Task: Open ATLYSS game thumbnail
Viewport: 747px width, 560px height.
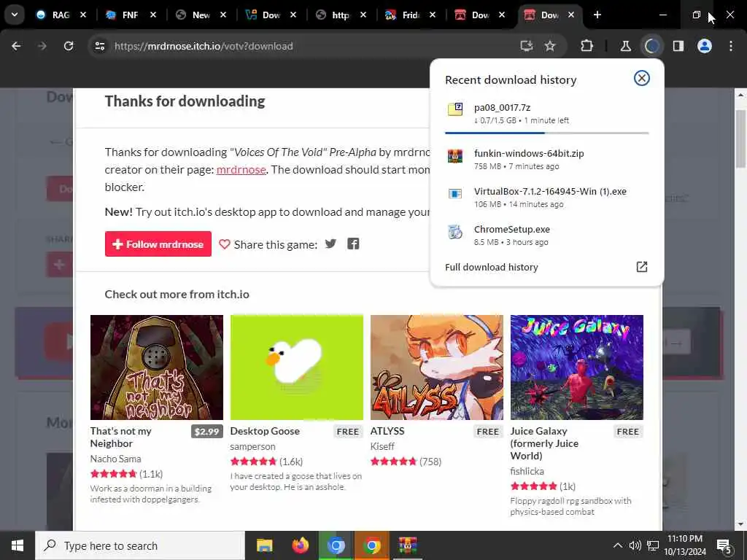Action: click(437, 367)
